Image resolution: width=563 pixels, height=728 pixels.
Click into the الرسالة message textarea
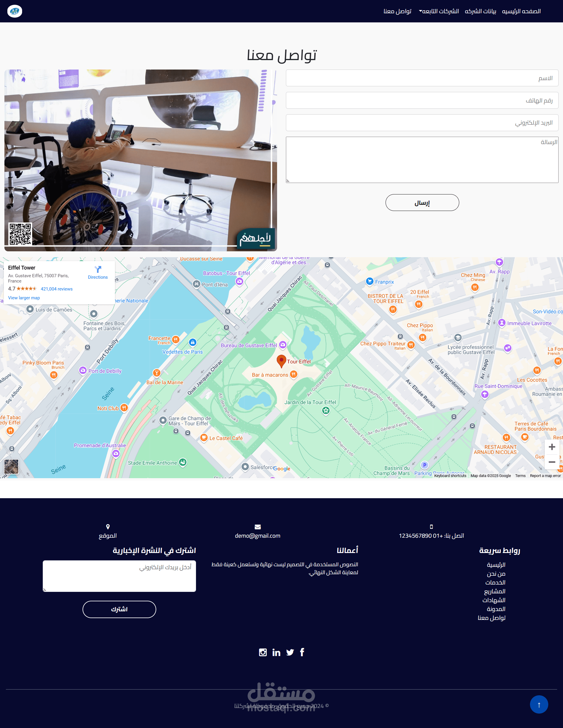[x=422, y=160]
